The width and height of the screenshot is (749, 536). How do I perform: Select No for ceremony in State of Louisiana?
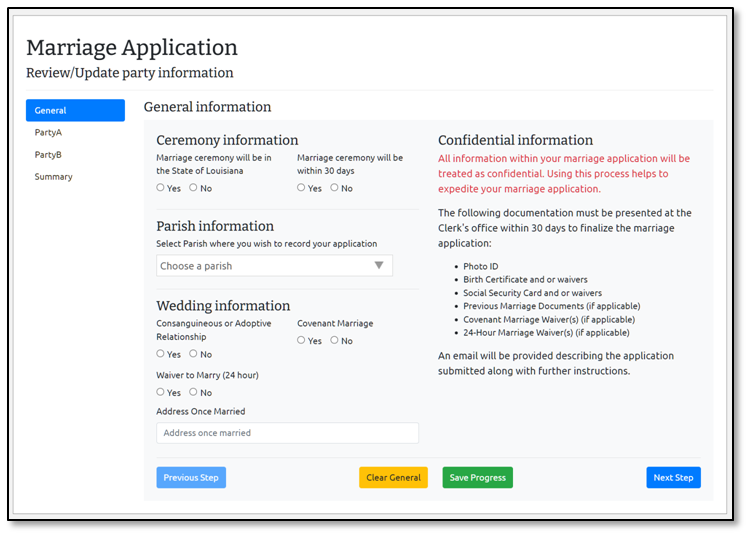194,188
